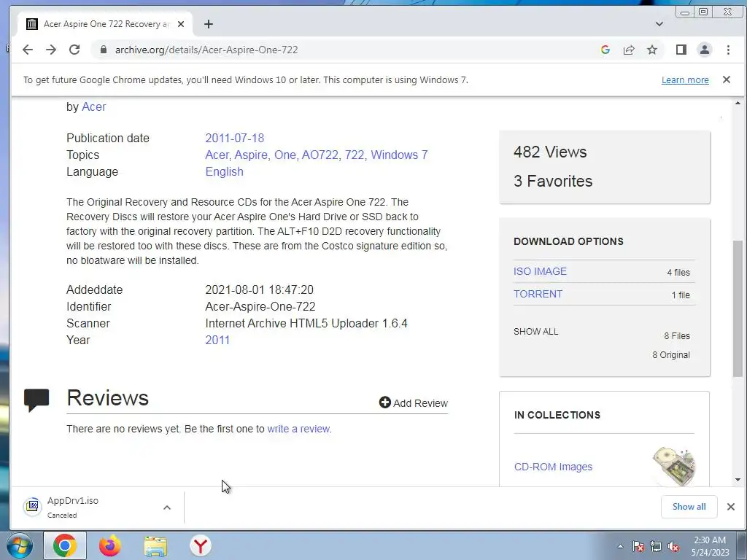The width and height of the screenshot is (747, 560).
Task: View site information lock icon
Action: point(103,50)
